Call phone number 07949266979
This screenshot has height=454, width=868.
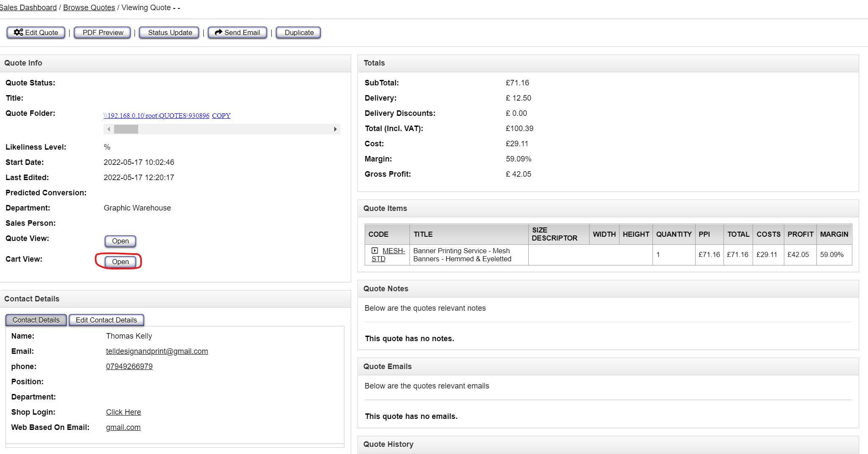[129, 366]
